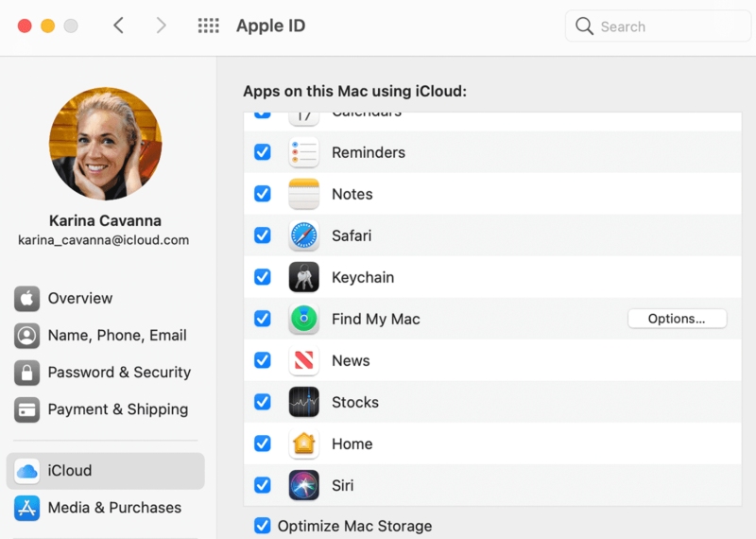Click the credit card icon for Payment & Shipping
The height and width of the screenshot is (539, 756).
(27, 409)
